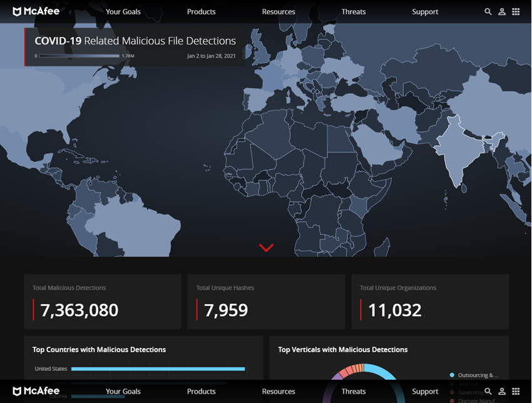Open search from the top header magnifier icon
The height and width of the screenshot is (403, 532).
click(488, 11)
